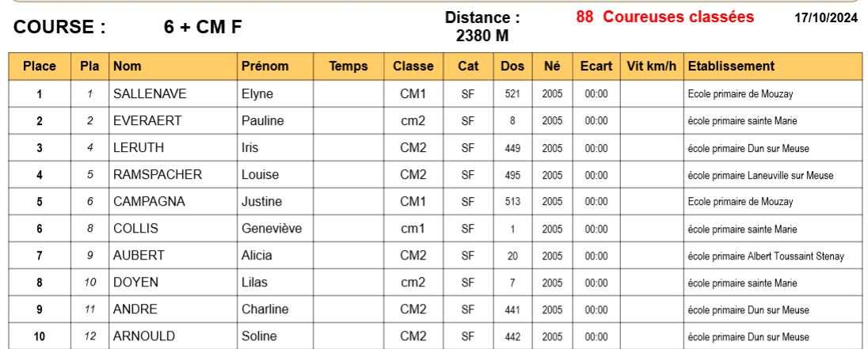Select first name Iris cell
Viewport: 868px width, 349px height.
coord(275,148)
